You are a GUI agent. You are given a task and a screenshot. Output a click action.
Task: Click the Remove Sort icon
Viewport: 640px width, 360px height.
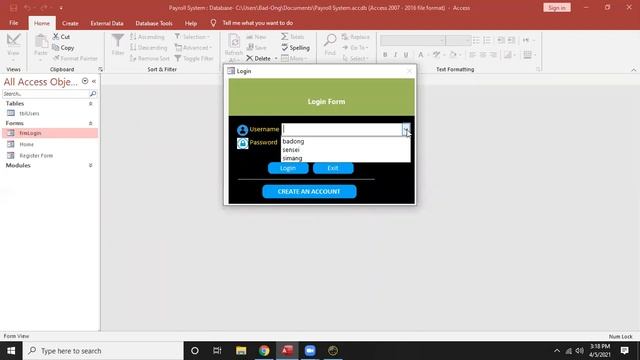pyautogui.click(x=133, y=58)
